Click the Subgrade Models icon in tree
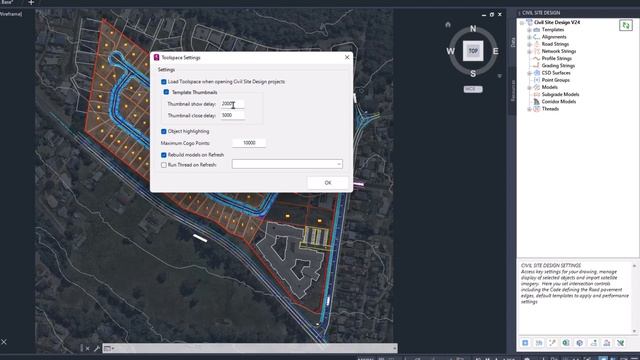The width and height of the screenshot is (640, 360). [537, 94]
